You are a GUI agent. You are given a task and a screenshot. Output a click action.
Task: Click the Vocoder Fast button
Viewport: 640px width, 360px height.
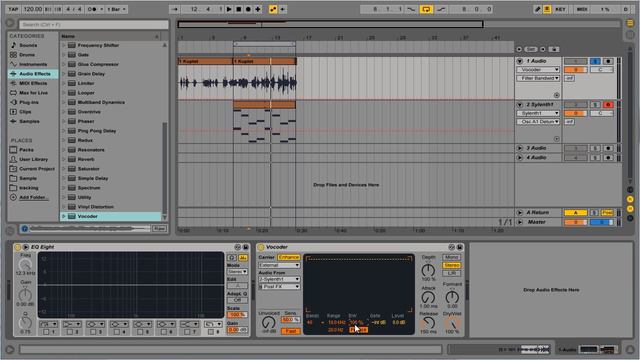(x=291, y=331)
